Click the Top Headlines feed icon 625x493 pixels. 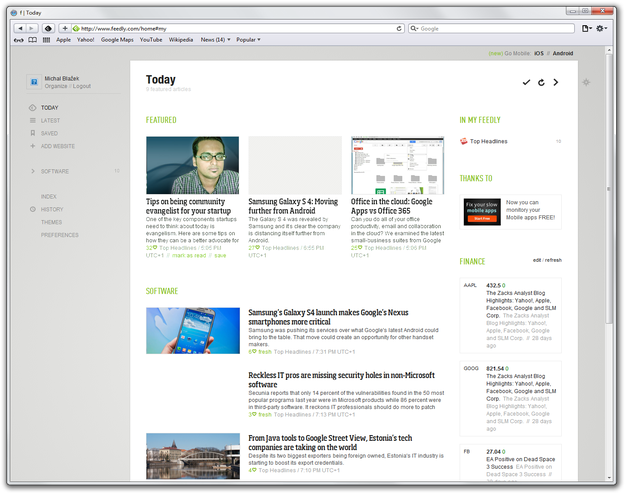click(464, 141)
